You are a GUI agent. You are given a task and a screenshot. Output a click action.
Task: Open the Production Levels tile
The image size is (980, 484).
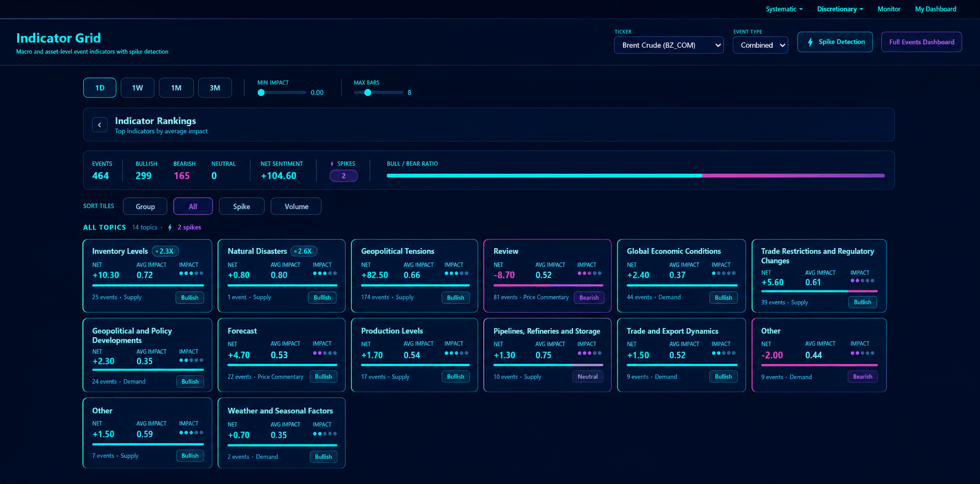click(415, 355)
